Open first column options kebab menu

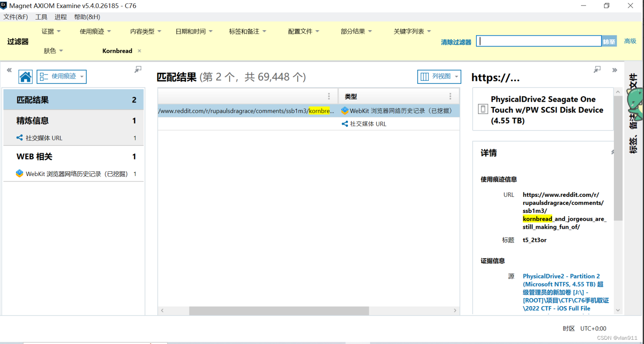329,96
